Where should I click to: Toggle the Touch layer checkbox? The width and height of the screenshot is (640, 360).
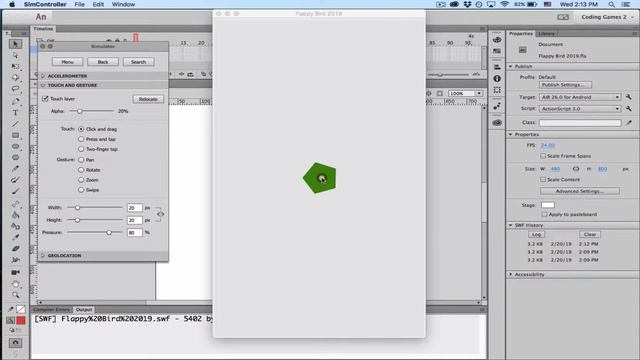coord(45,99)
